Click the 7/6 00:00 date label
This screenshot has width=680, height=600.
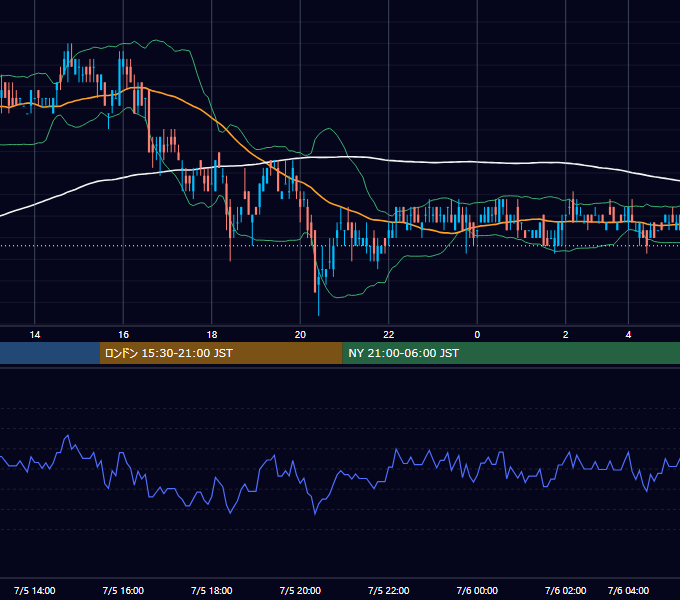(x=477, y=590)
